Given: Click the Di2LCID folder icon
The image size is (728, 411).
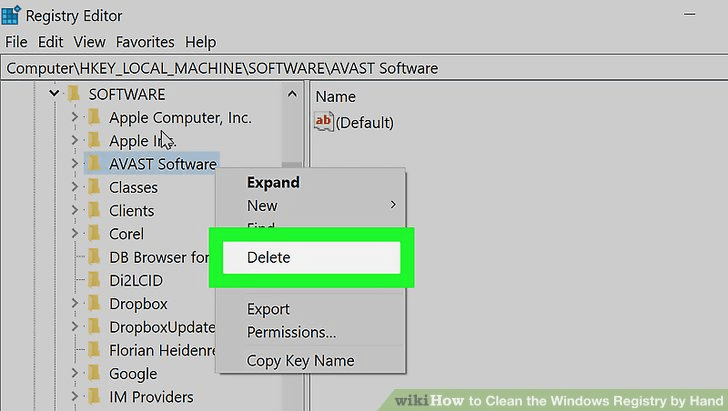Looking at the screenshot, I should coord(94,280).
